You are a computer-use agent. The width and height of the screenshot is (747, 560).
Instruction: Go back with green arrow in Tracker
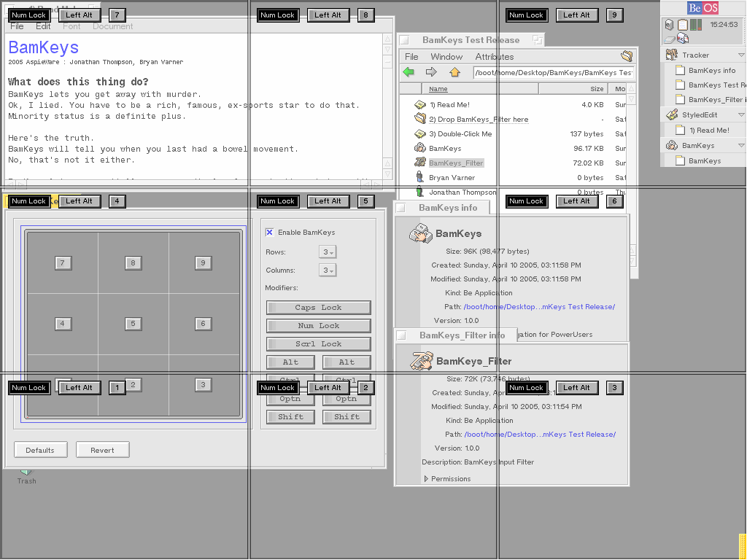tap(409, 72)
